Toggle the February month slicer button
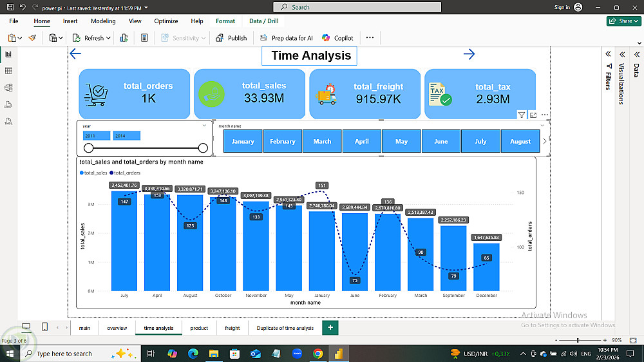 (283, 141)
